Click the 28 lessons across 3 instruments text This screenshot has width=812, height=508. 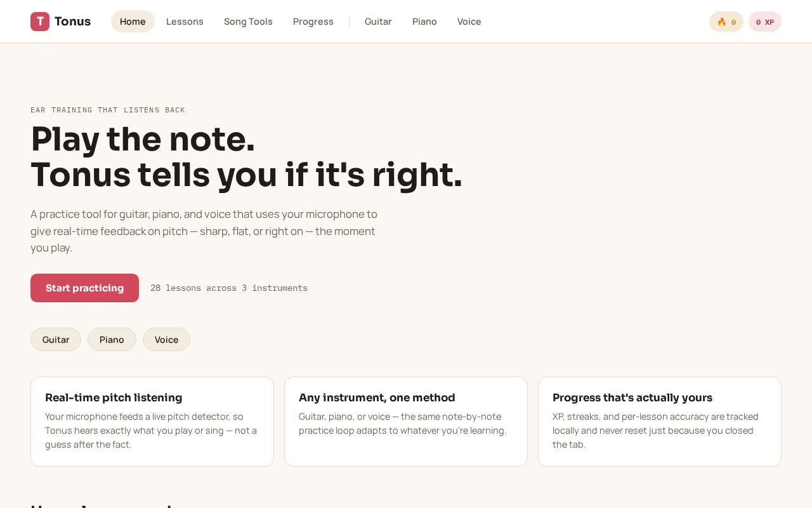pyautogui.click(x=229, y=288)
